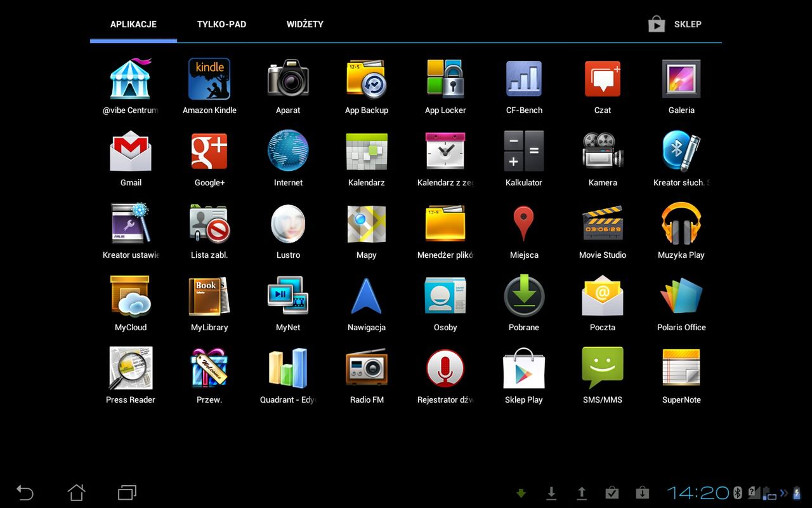Open Mapy
The image size is (812, 508).
(367, 224)
